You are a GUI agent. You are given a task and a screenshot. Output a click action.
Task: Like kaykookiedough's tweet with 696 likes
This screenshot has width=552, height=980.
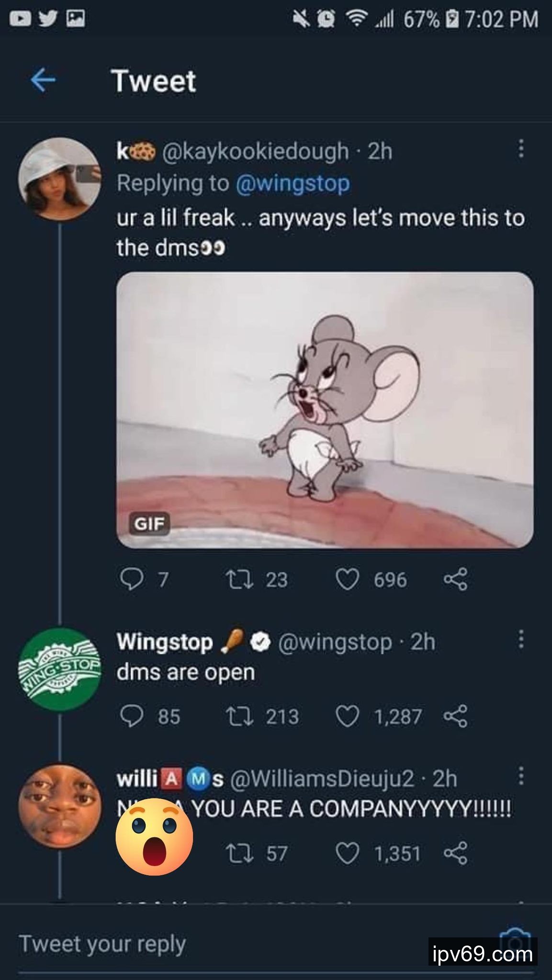347,580
